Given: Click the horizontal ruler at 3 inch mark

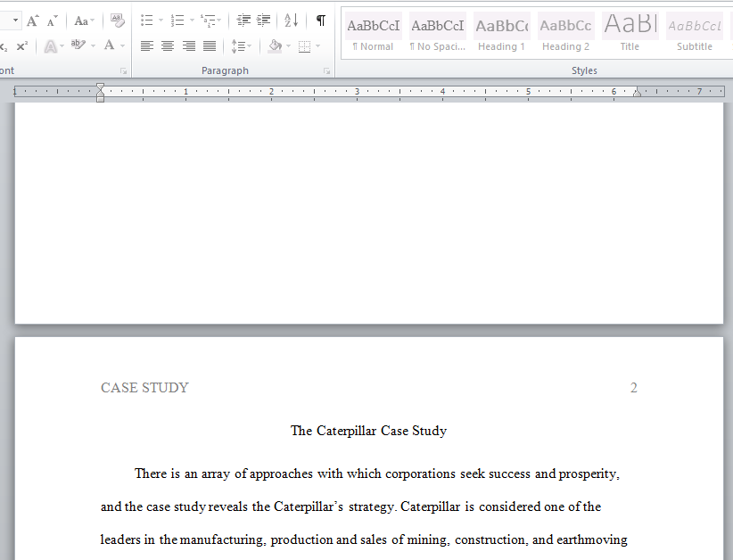Looking at the screenshot, I should click(357, 91).
